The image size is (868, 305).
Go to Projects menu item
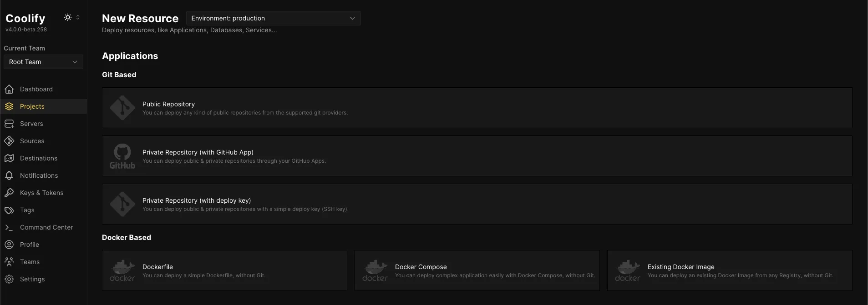point(44,106)
